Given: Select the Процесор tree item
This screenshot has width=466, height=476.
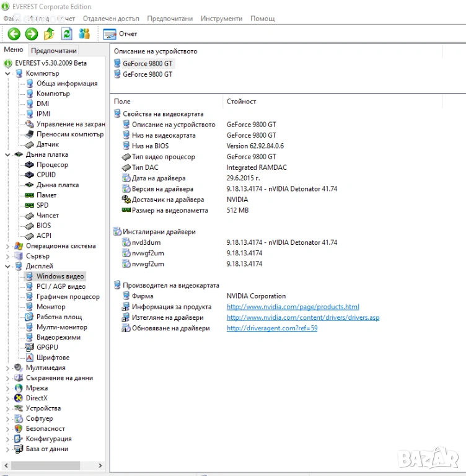Looking at the screenshot, I should coord(52,165).
